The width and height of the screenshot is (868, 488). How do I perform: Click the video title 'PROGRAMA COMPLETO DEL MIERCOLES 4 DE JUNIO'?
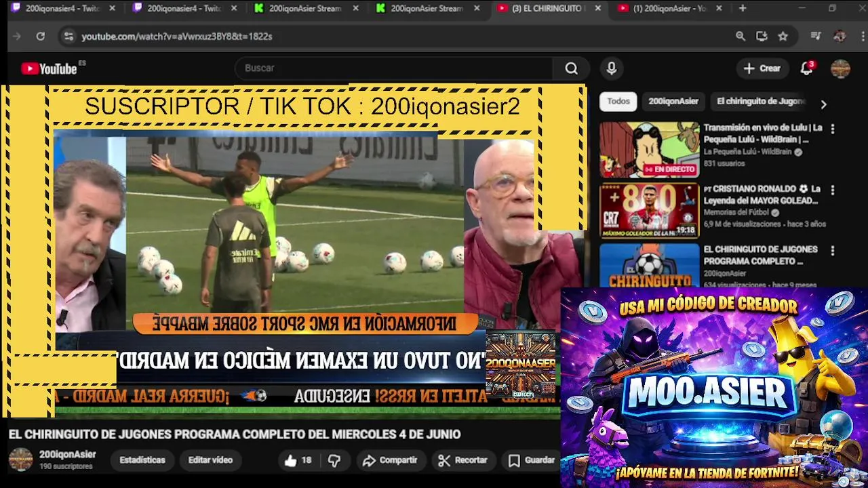(234, 434)
